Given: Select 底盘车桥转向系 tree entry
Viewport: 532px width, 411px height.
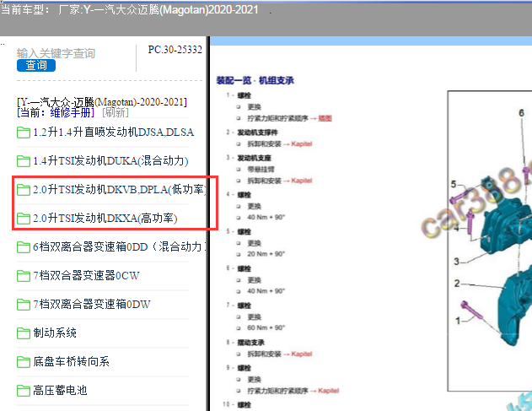Looking at the screenshot, I should click(x=72, y=362).
